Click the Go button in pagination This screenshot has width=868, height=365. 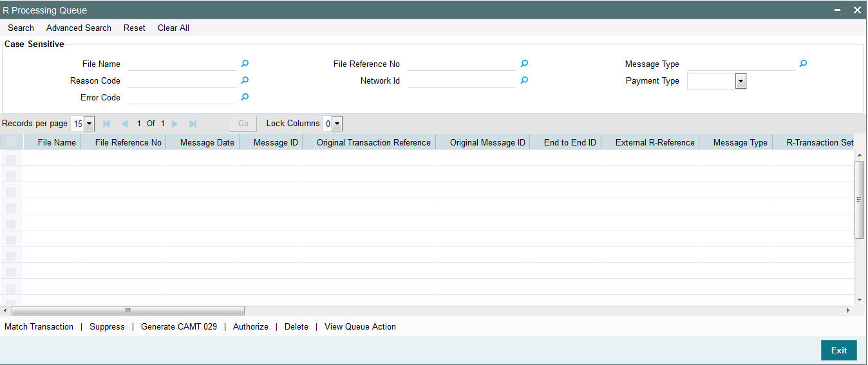point(243,124)
